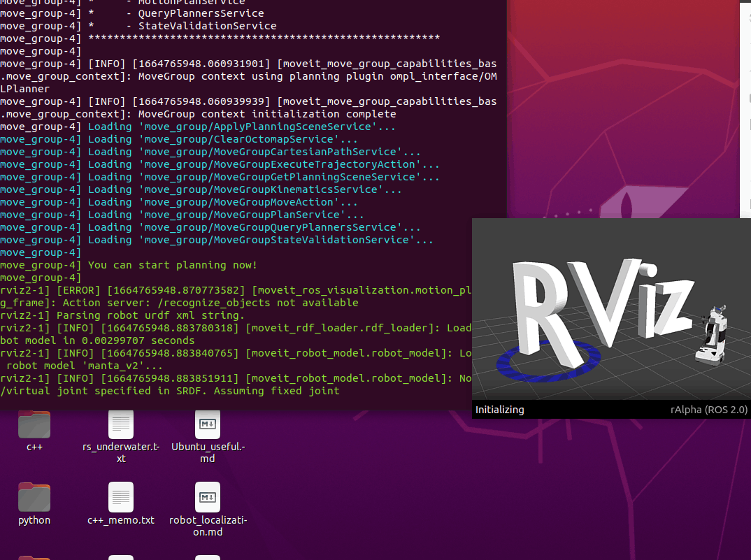
Task: Click the 'Parsing robot urdf xml string.' line
Action: coord(122,315)
